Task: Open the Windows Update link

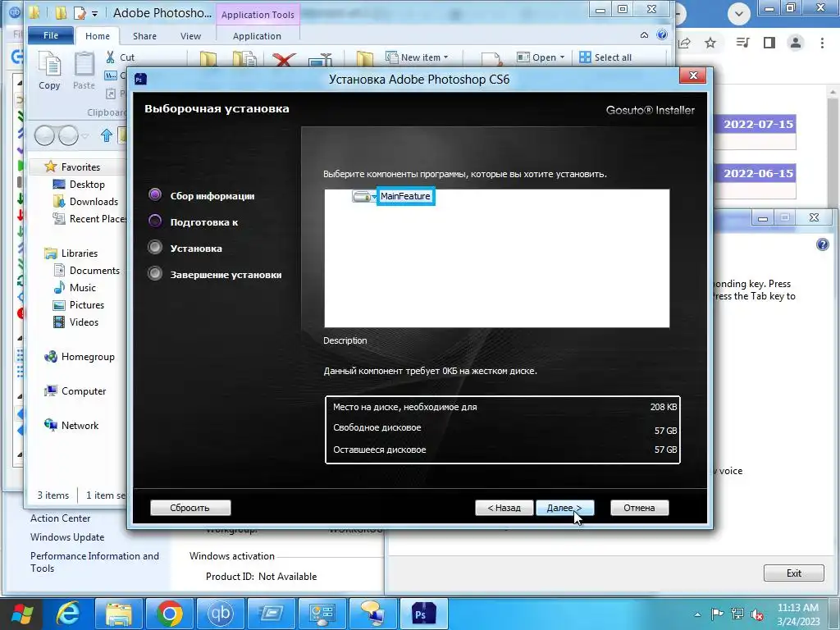Action: pyautogui.click(x=67, y=536)
